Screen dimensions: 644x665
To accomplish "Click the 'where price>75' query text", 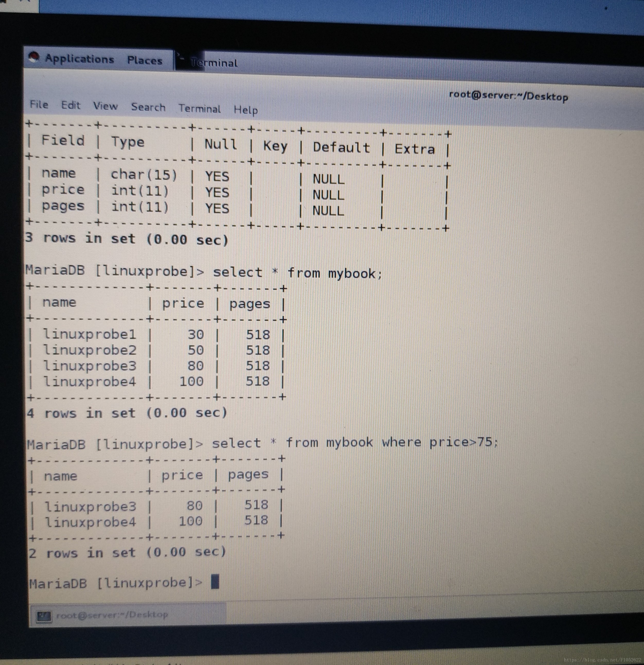I will (x=437, y=442).
